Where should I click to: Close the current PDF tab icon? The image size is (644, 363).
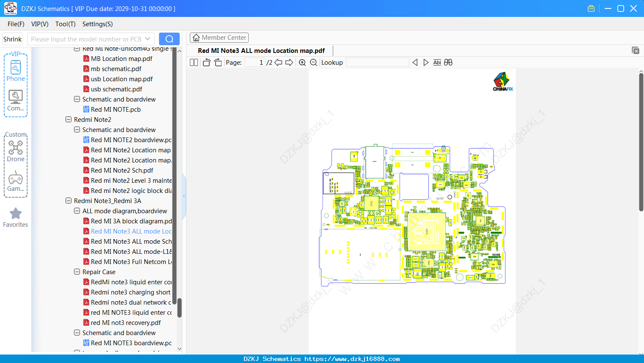point(636,50)
